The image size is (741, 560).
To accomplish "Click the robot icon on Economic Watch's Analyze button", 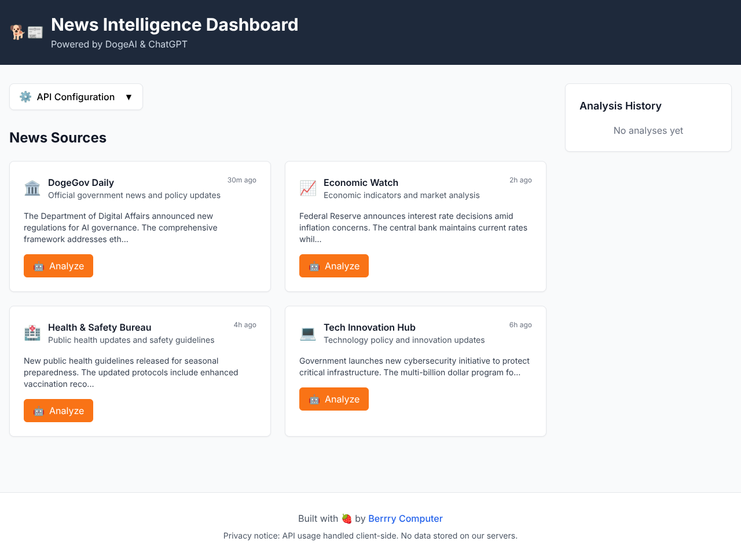I will (314, 266).
